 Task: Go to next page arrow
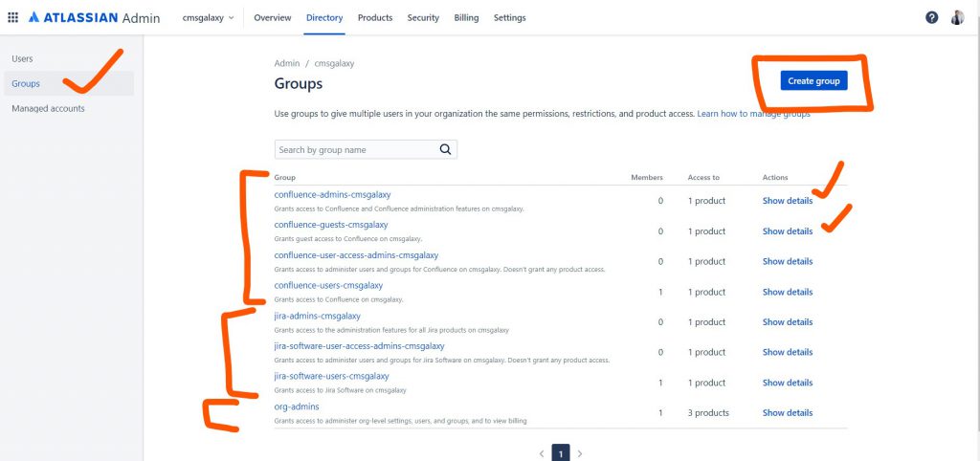pyautogui.click(x=580, y=453)
